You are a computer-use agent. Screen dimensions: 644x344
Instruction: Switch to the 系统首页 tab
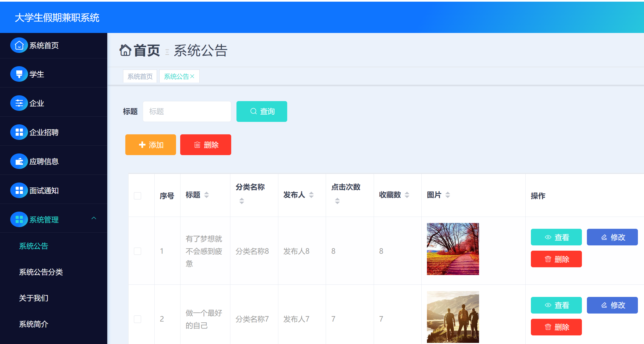tap(140, 76)
